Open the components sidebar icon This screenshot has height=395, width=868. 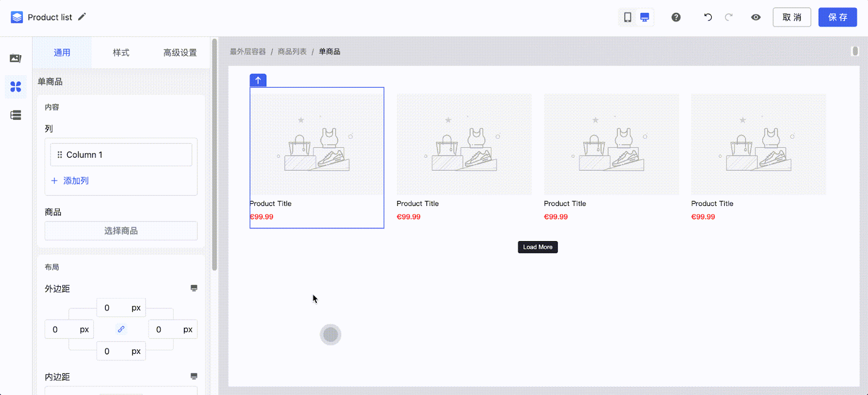(x=16, y=87)
